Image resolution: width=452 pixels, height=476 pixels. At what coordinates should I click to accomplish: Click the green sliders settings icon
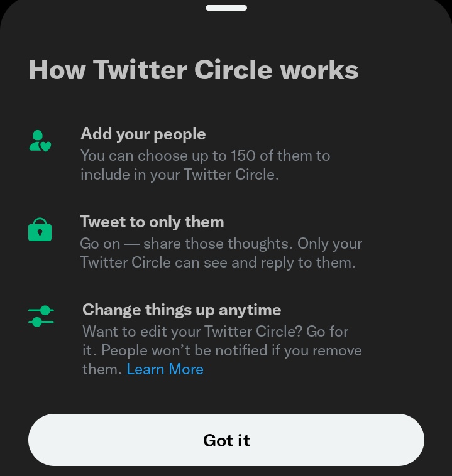tap(41, 316)
